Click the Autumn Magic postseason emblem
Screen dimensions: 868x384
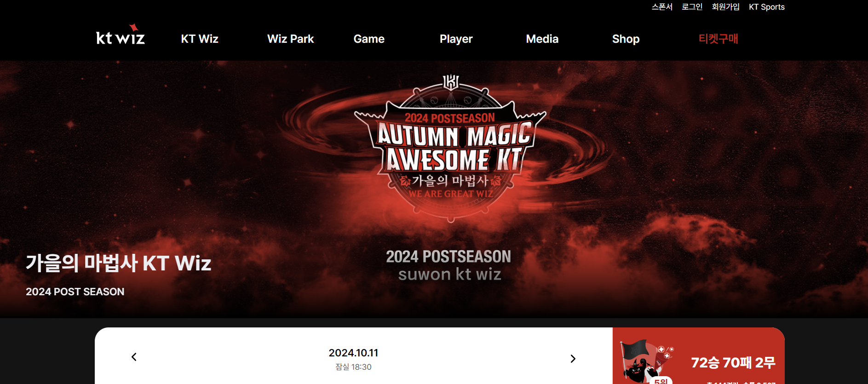click(450, 148)
